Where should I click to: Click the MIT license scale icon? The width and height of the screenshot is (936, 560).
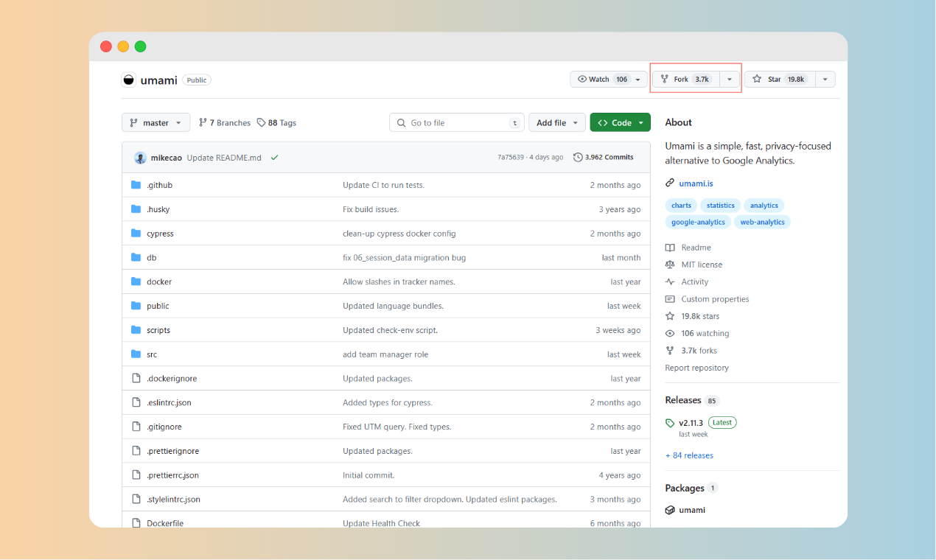point(670,265)
